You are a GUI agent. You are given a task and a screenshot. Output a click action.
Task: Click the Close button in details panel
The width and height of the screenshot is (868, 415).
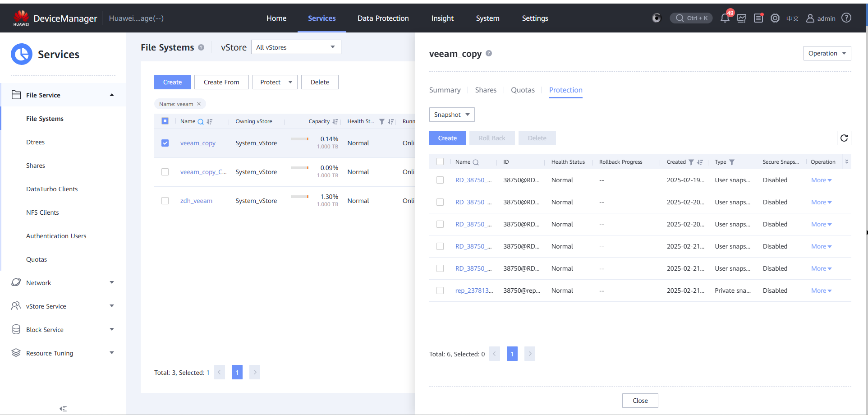click(x=640, y=401)
